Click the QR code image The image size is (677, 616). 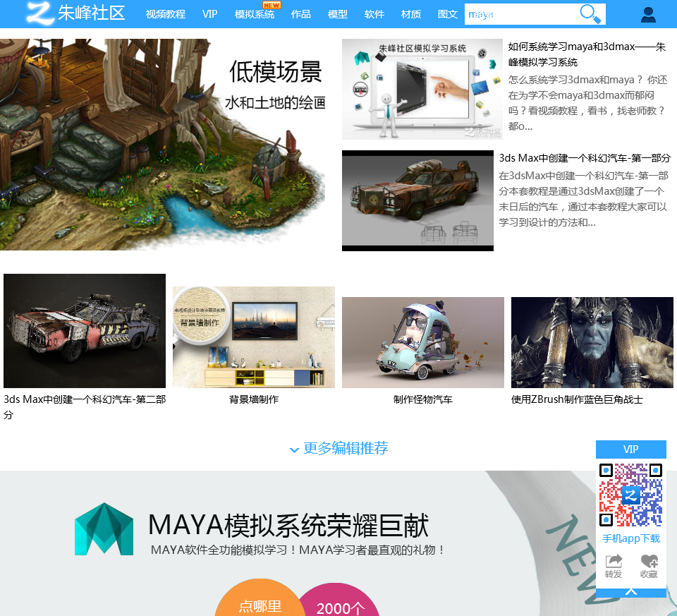630,495
